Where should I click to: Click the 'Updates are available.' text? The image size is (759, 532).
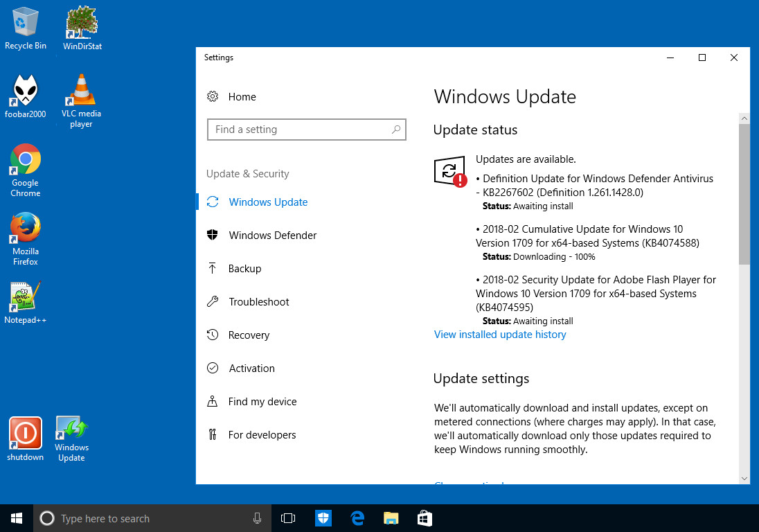[x=526, y=159]
